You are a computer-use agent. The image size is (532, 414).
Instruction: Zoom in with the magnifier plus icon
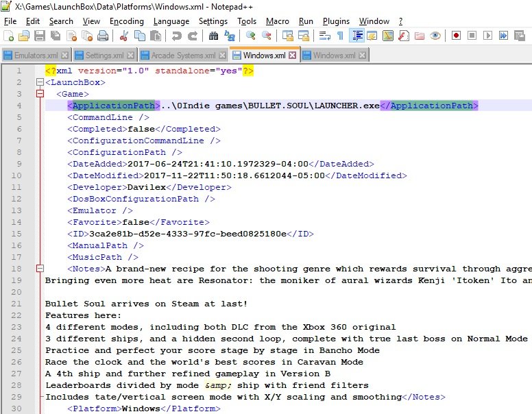click(251, 36)
